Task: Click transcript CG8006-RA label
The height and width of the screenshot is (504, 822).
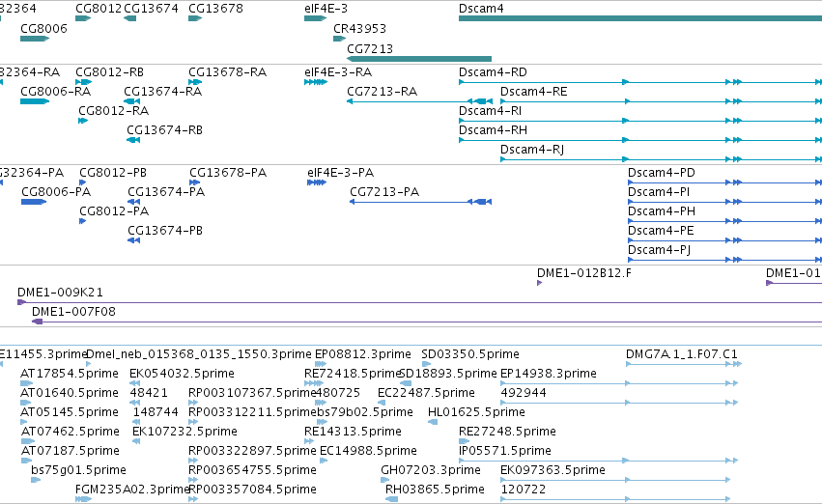Action: [56, 92]
